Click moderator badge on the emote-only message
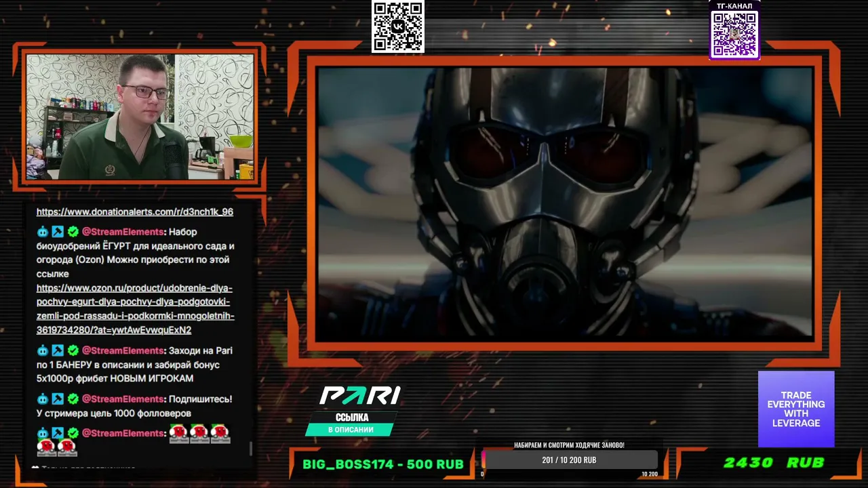Viewport: 868px width, 488px height. (58, 433)
